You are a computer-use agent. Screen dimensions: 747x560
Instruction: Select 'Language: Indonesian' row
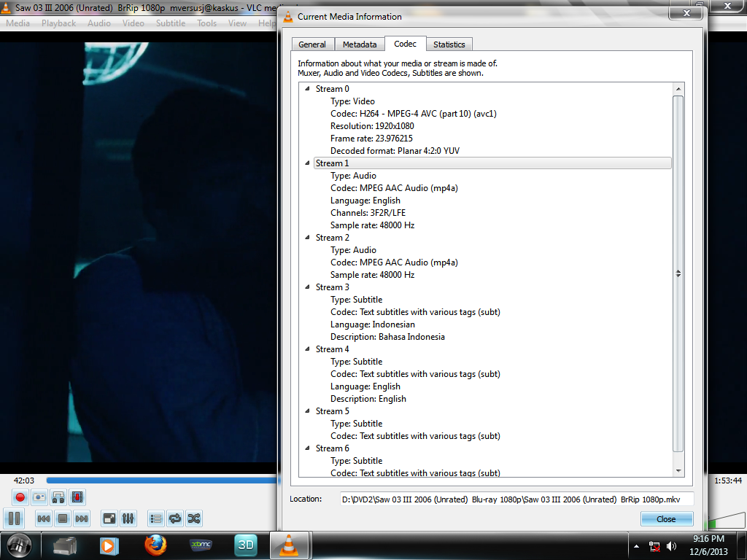[373, 324]
